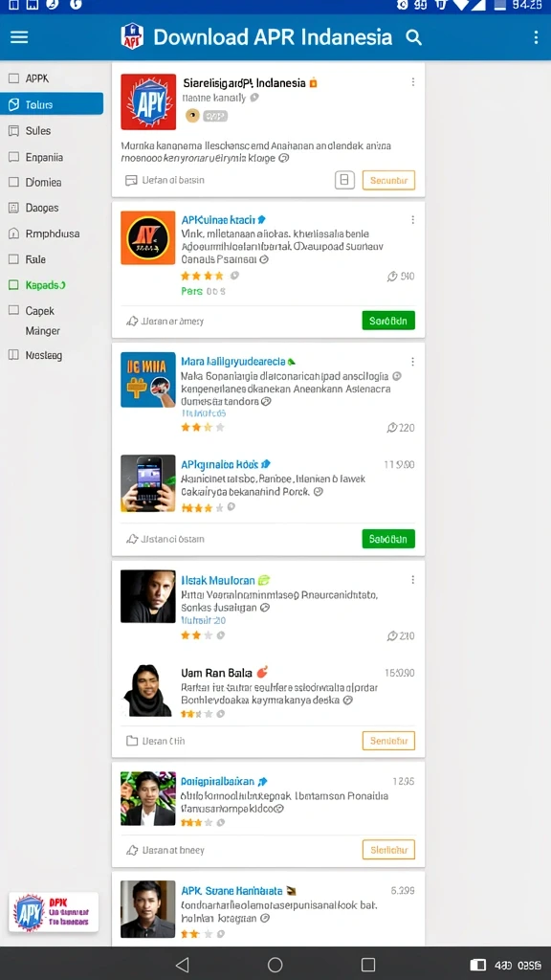This screenshot has height=980, width=551.
Task: Toggle the green Kapads checkbox
Action: coord(13,285)
